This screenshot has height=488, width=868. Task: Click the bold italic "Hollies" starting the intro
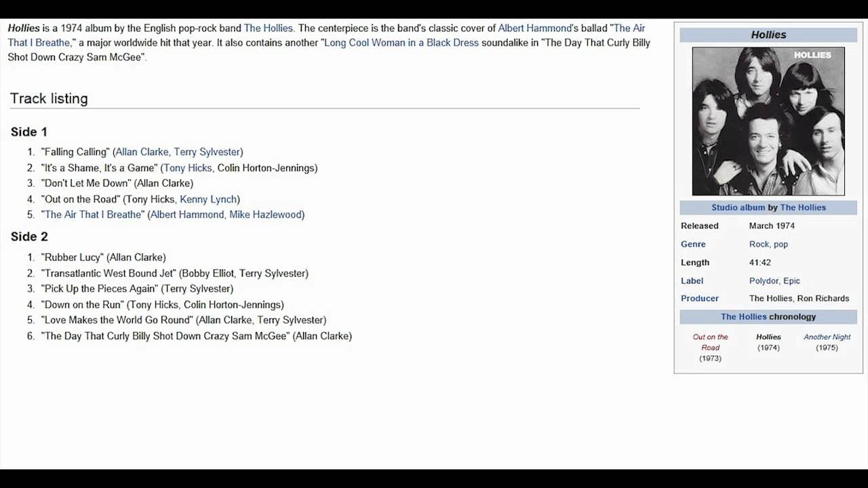point(24,28)
